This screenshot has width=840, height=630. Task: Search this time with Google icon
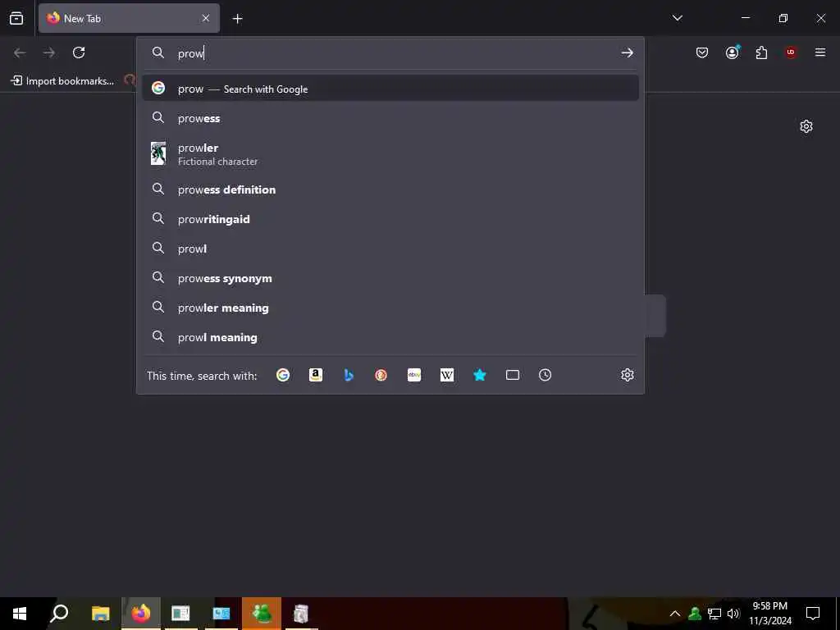[283, 375]
